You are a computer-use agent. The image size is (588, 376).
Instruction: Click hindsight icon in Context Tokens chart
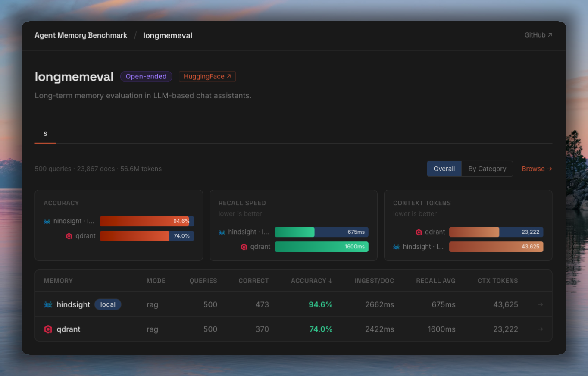pos(397,247)
